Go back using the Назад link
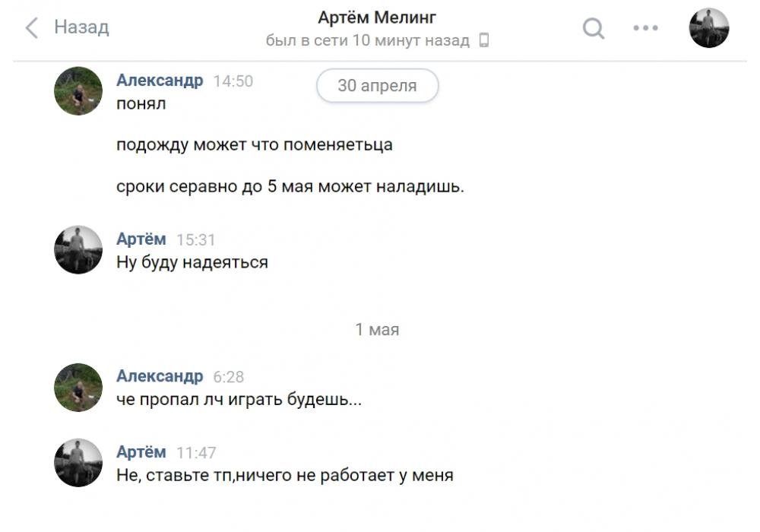 pos(81,28)
